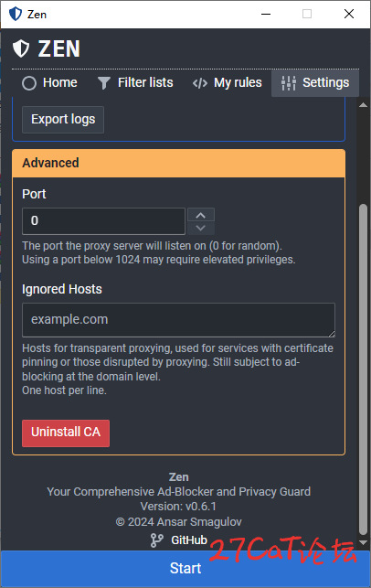Click the Zen shield logo in header
Screen dimensions: 371x588
click(21, 48)
